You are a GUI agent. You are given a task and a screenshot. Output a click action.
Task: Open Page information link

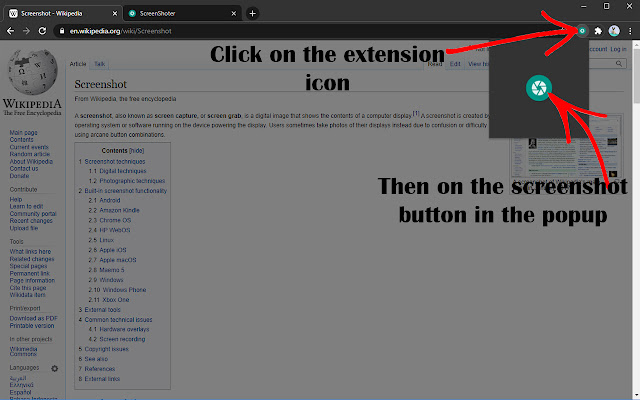click(x=32, y=280)
